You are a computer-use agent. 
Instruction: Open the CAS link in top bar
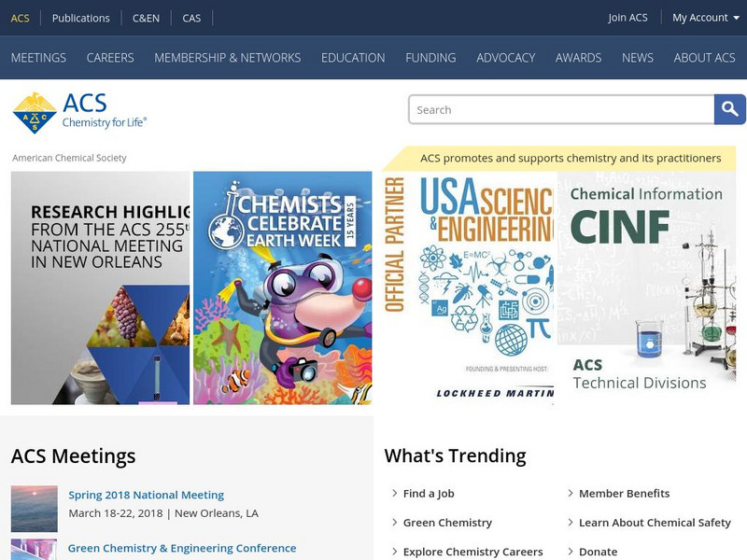pos(191,18)
